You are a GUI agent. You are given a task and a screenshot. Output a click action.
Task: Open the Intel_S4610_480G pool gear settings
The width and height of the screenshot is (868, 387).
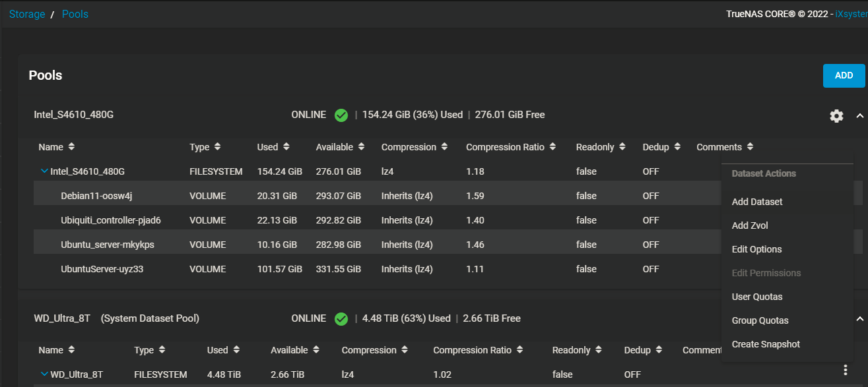(x=836, y=116)
